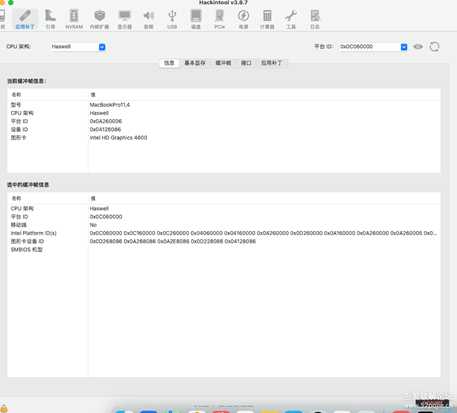The width and height of the screenshot is (457, 413).
Task: Click the Name column header in current framebuffer table
Action: [16, 95]
